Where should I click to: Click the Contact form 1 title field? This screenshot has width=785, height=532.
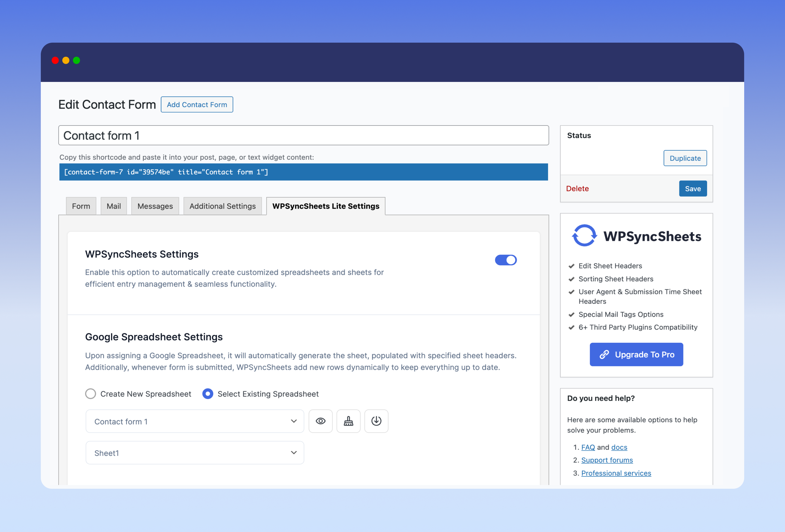pos(303,135)
